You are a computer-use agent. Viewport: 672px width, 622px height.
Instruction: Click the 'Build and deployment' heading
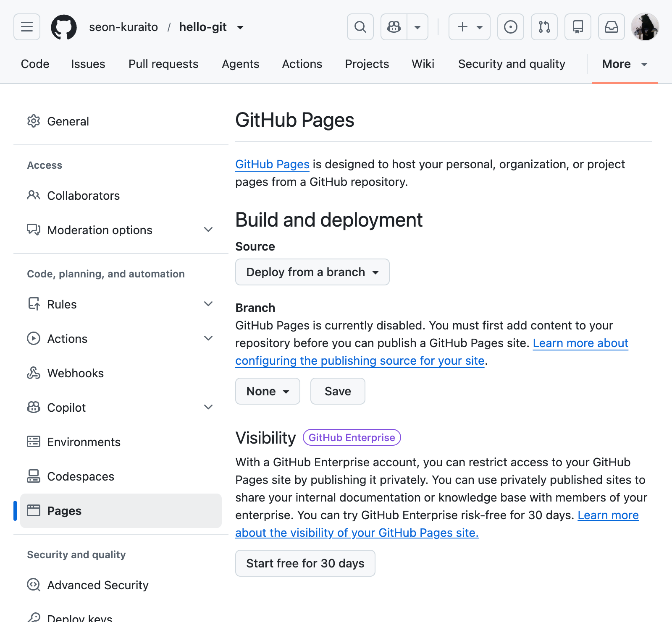coord(329,220)
